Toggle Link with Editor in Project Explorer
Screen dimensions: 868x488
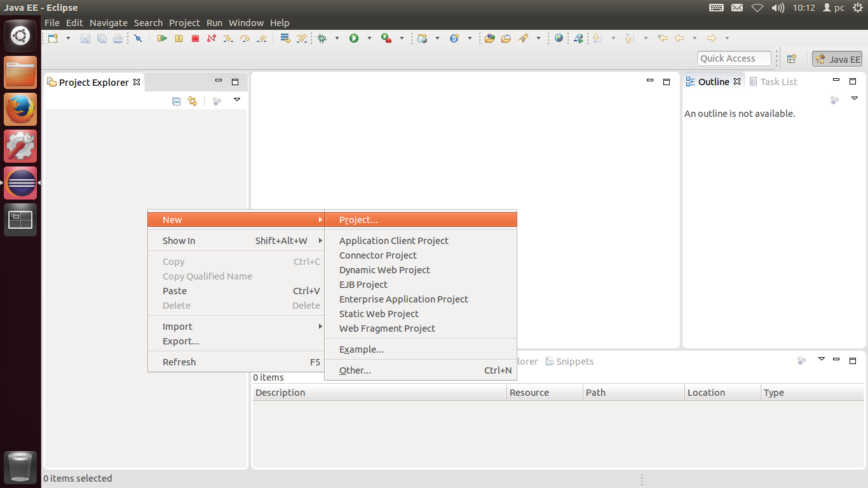click(193, 101)
